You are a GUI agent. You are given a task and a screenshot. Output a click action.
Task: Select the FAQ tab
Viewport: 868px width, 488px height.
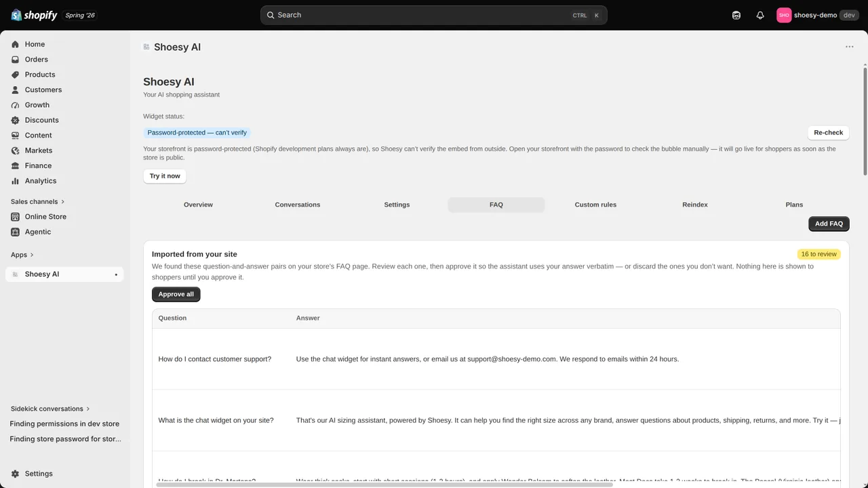click(496, 205)
